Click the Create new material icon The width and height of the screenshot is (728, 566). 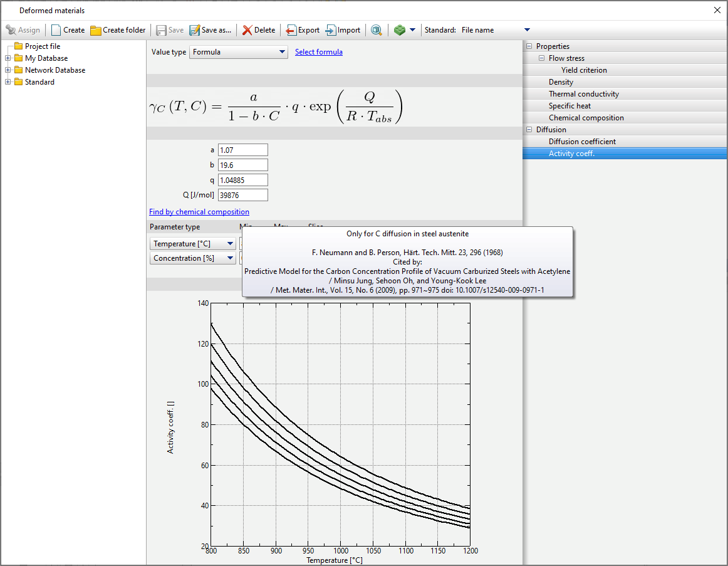click(x=56, y=30)
